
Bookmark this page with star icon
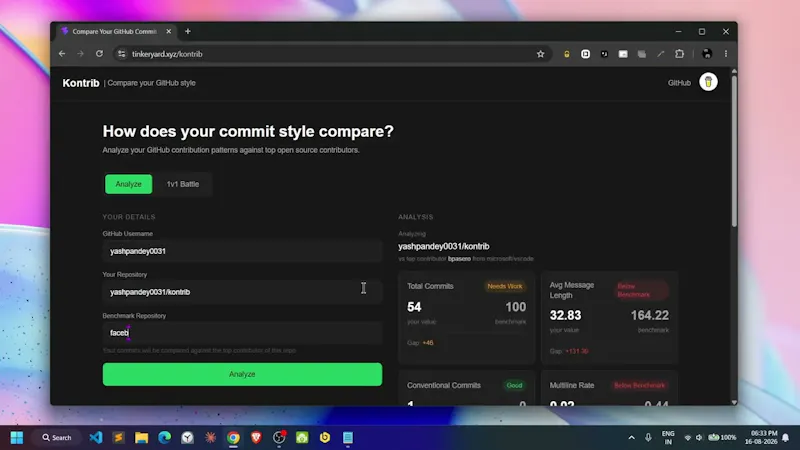click(540, 54)
